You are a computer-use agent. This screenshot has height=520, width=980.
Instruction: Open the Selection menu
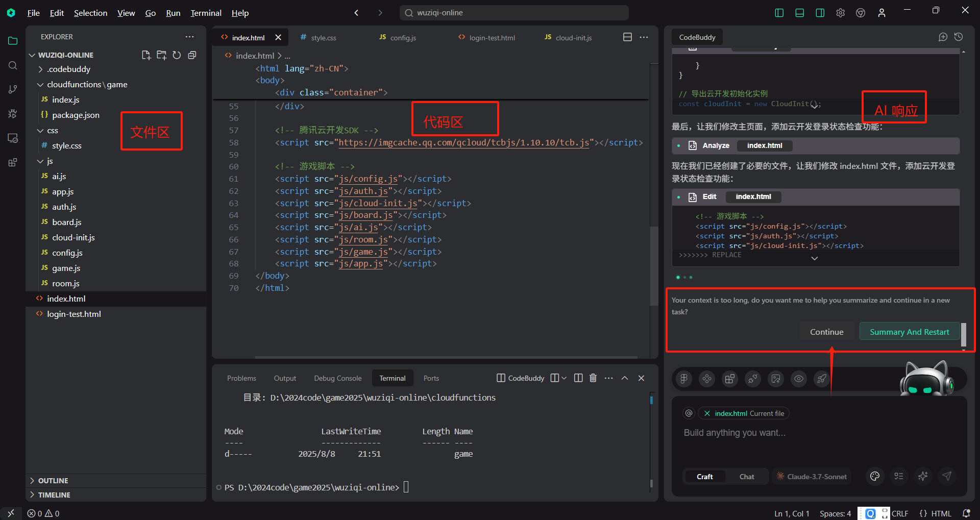pos(90,13)
